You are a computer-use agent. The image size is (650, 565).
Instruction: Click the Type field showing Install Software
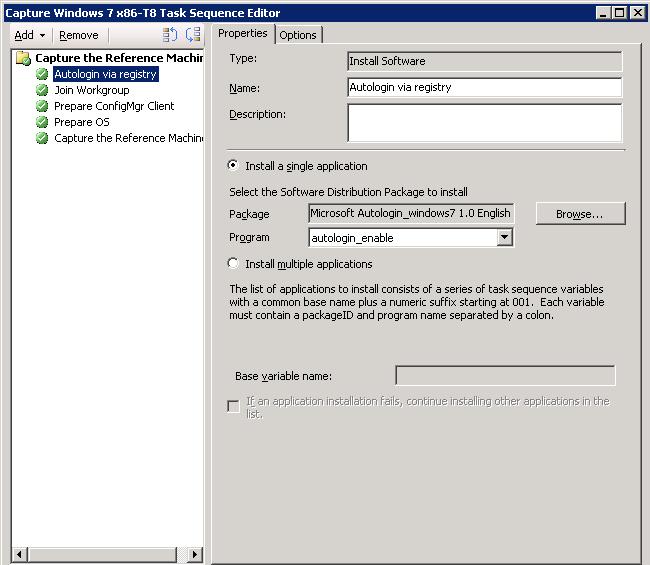click(485, 61)
